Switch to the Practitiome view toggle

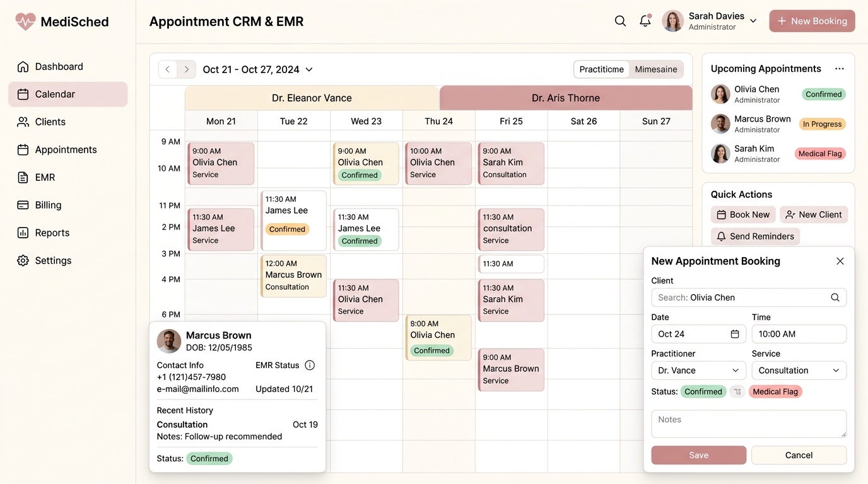coord(602,69)
